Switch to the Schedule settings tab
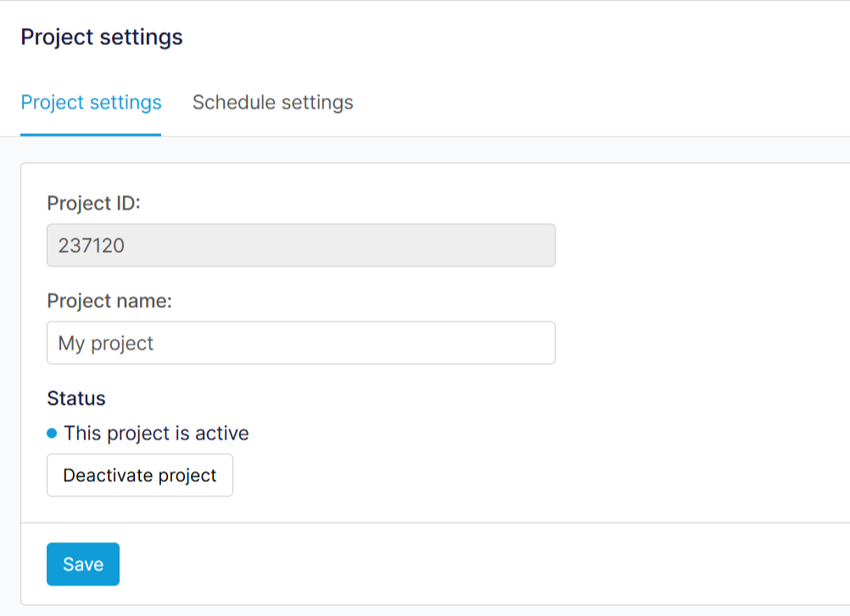Viewport: 850px width, 616px height. coord(272,103)
